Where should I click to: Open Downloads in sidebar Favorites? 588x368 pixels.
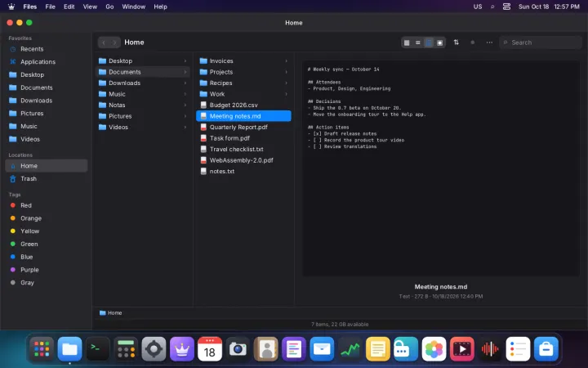[x=46, y=101]
